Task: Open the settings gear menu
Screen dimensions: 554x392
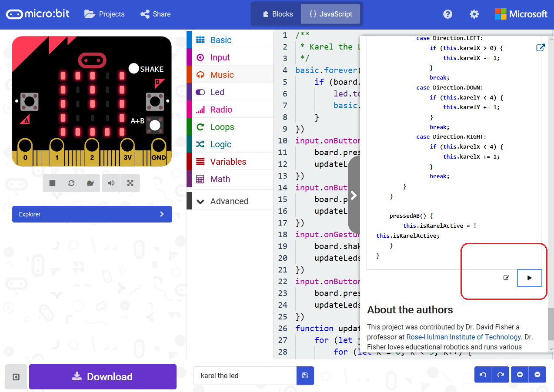Action: [x=474, y=14]
